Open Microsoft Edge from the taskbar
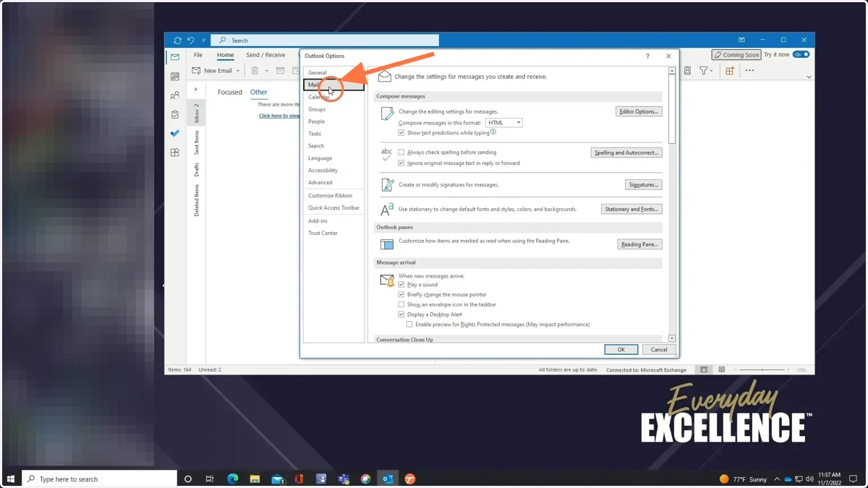868x488 pixels. click(233, 479)
